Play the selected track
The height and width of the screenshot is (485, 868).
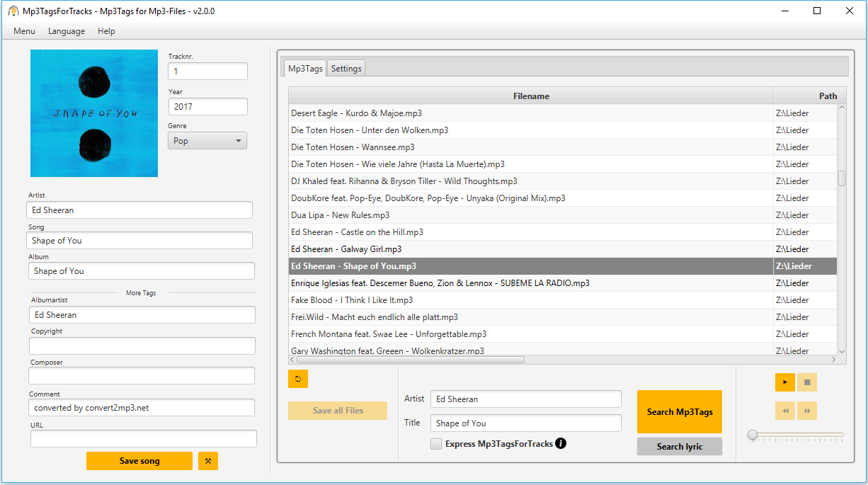(785, 382)
